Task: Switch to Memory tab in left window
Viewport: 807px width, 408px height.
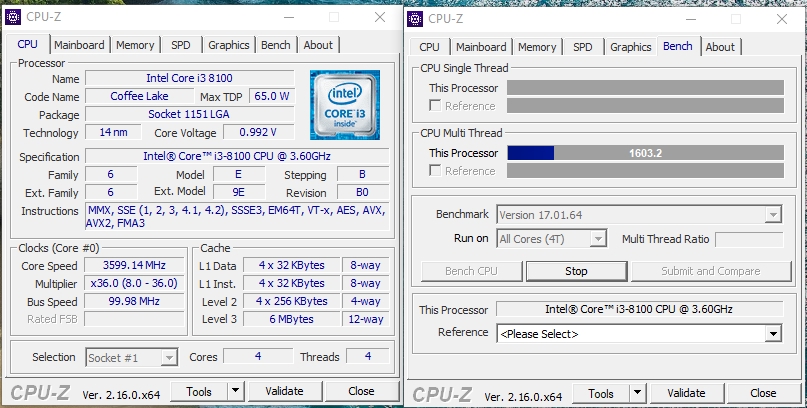Action: [x=135, y=45]
